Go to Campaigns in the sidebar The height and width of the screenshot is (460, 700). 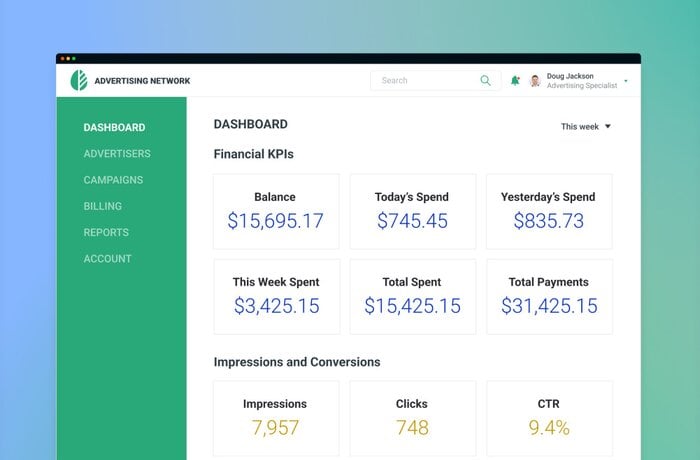(113, 180)
